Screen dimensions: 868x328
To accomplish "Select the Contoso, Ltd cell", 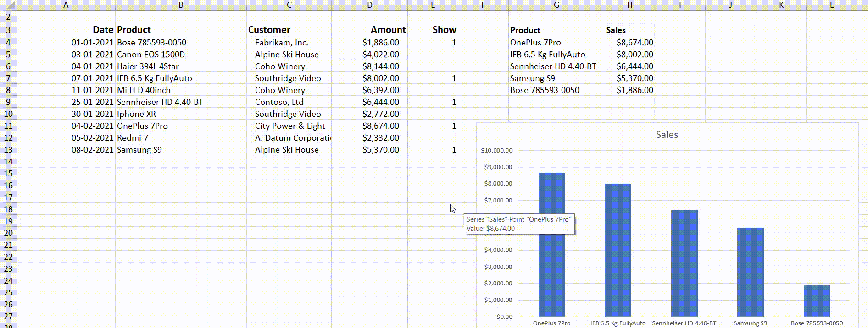I will click(x=289, y=102).
